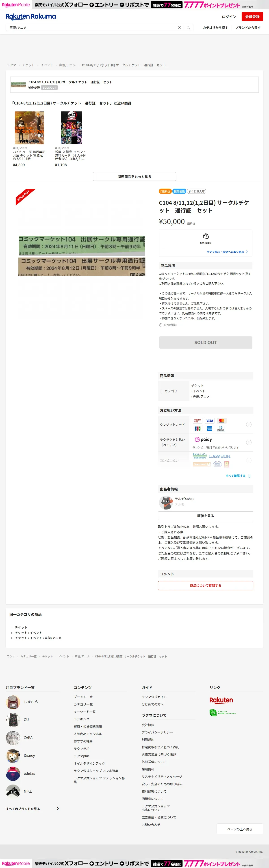Open the 人気商品チャンネル footer link

88,734
